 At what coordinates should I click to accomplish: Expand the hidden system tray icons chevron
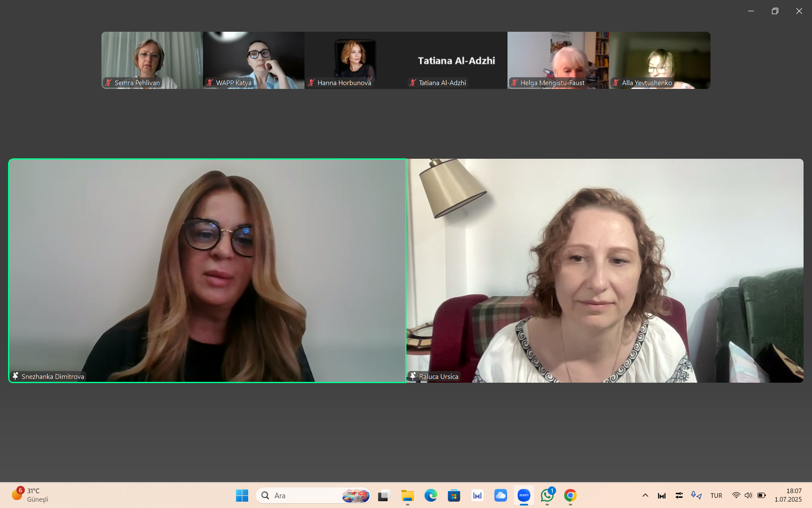click(645, 495)
